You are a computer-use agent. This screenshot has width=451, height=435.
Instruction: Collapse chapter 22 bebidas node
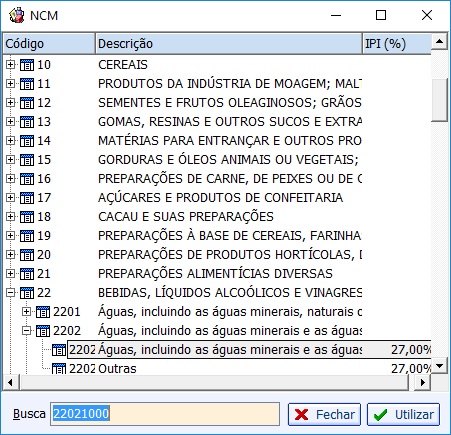10,292
